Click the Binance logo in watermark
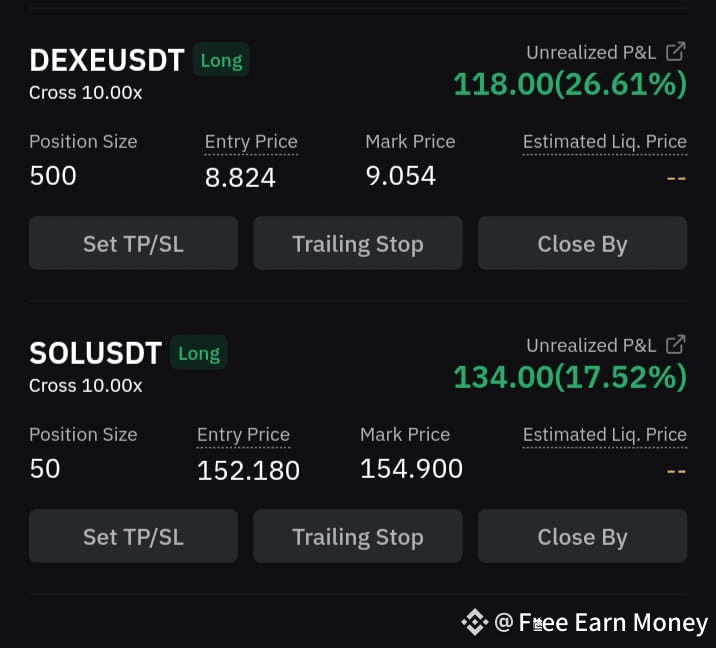 click(474, 622)
